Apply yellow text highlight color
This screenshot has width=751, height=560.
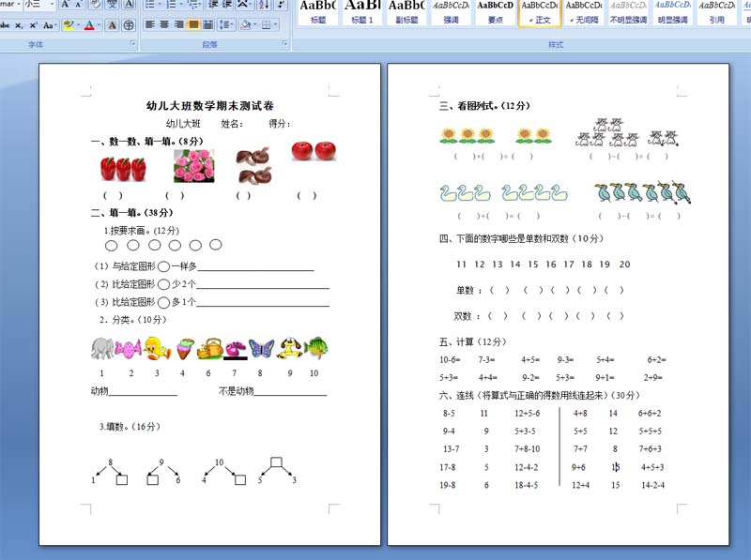coord(69,25)
